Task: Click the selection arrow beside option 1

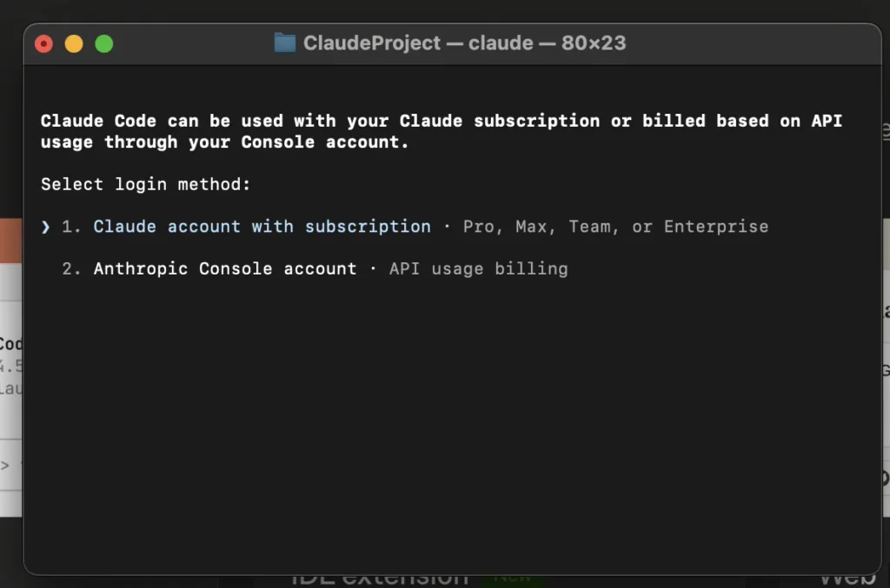Action: 45,227
